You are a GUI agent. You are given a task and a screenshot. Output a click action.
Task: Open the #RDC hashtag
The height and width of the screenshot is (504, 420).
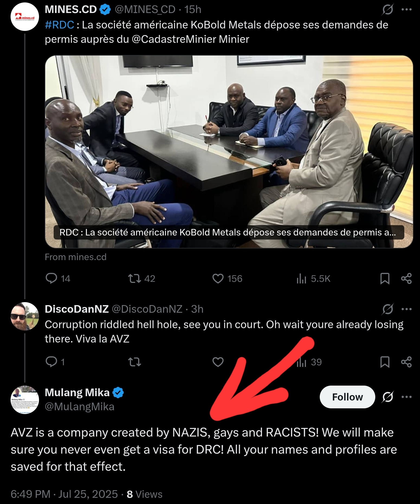[59, 25]
